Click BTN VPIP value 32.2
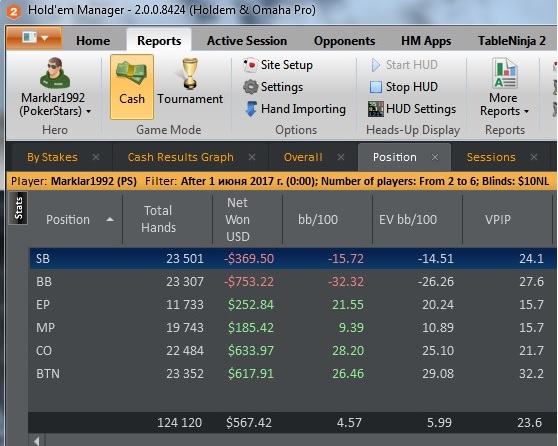Viewport: 558px width, 446px height. (531, 374)
